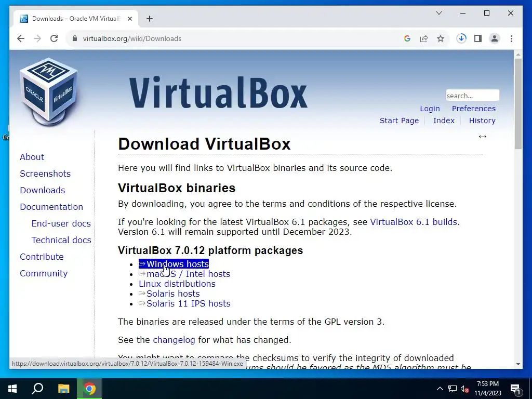This screenshot has width=532, height=399.
Task: Open Community in the sidebar
Action: tap(44, 273)
